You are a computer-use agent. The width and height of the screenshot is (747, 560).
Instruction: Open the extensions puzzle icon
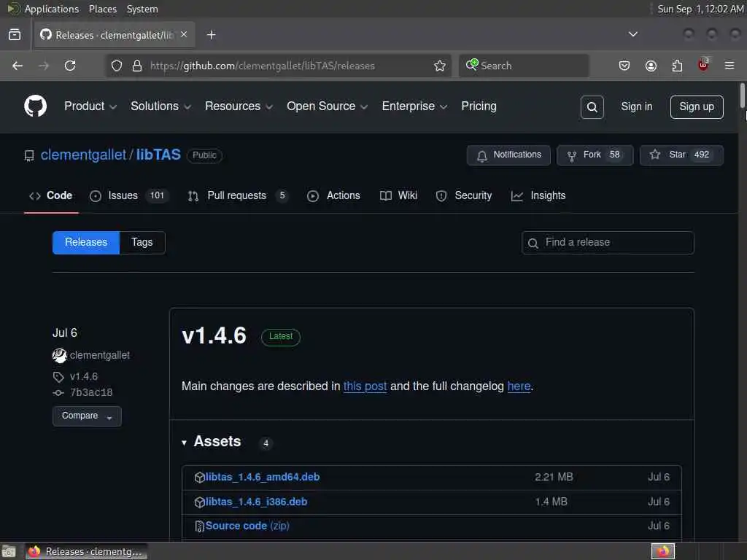click(x=677, y=66)
